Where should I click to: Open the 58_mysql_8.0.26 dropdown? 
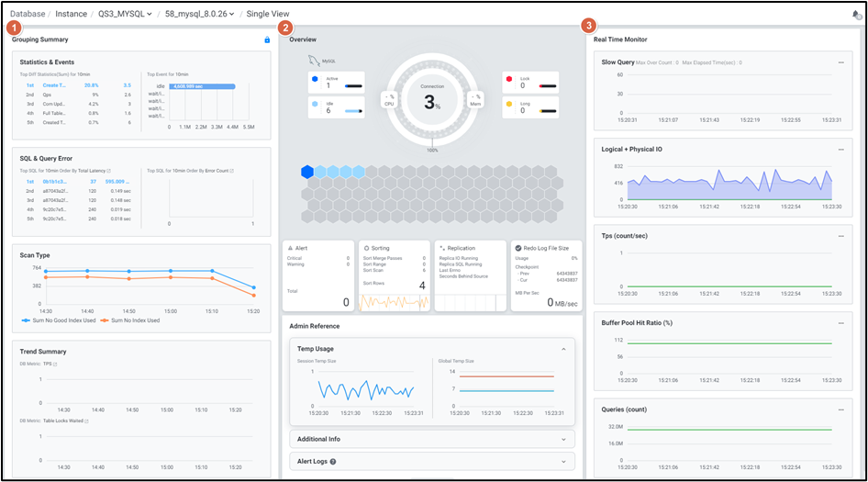click(199, 15)
